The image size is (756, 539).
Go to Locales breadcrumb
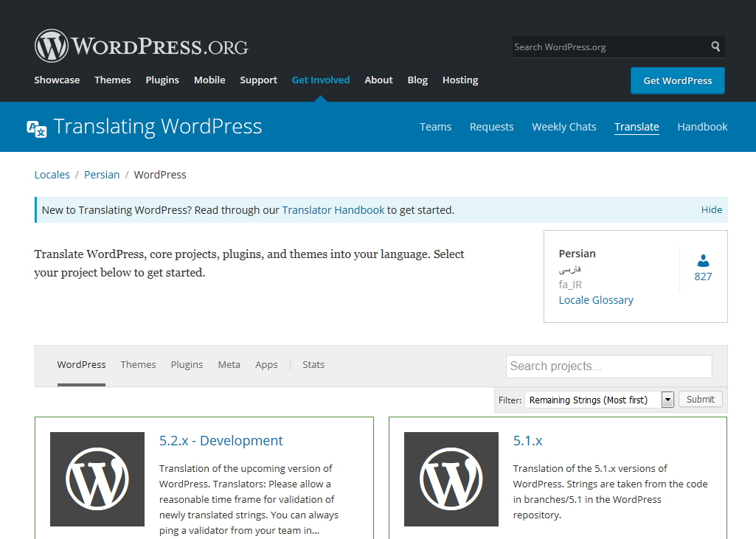pyautogui.click(x=52, y=175)
